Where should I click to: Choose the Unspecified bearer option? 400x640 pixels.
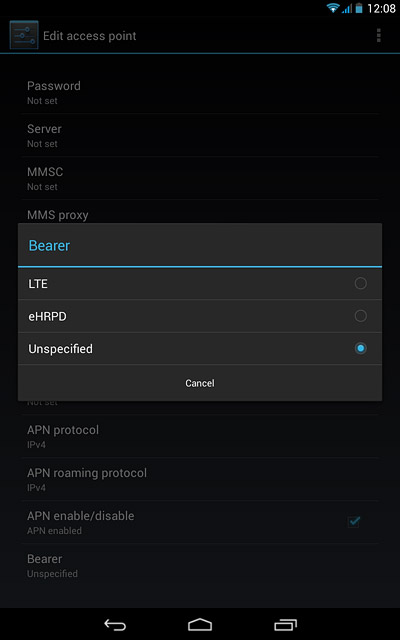tap(200, 349)
